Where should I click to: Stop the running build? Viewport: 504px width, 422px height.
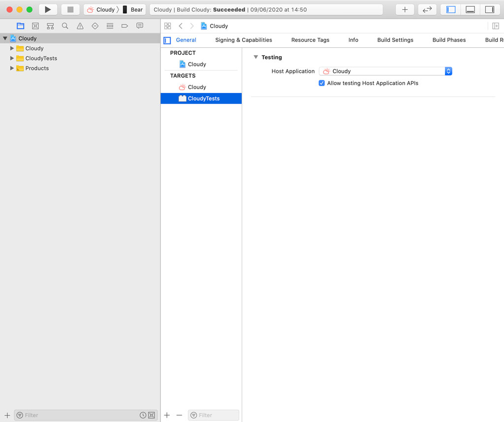tap(70, 10)
